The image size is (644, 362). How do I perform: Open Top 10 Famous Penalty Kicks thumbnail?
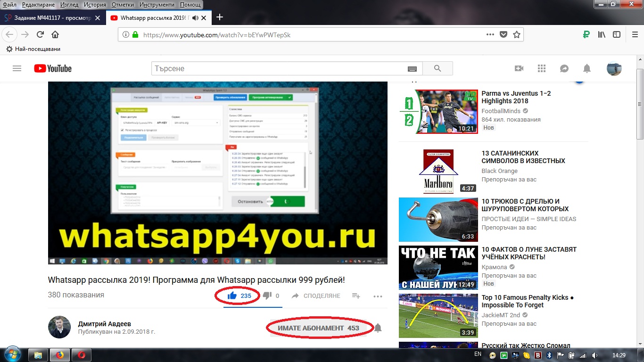(x=438, y=315)
